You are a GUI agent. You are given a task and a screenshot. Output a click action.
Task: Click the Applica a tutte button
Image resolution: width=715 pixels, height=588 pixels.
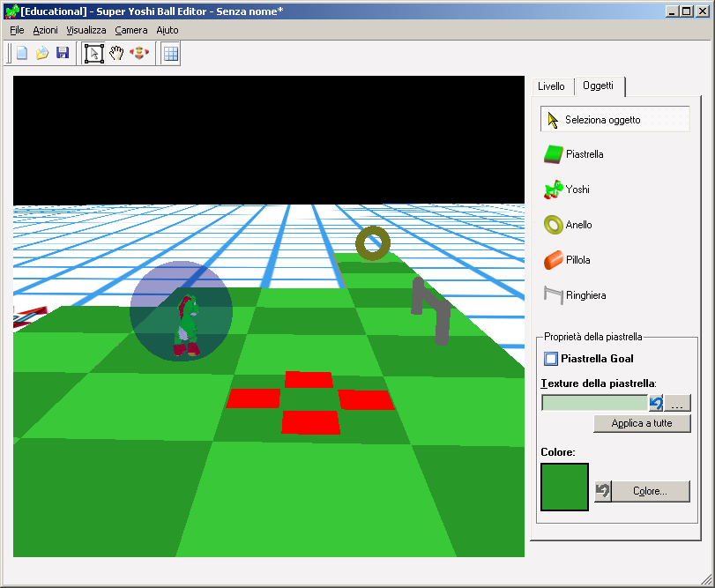642,423
